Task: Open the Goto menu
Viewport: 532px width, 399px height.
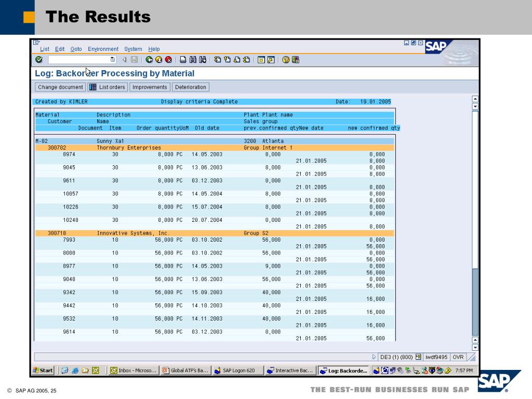Action: click(76, 49)
